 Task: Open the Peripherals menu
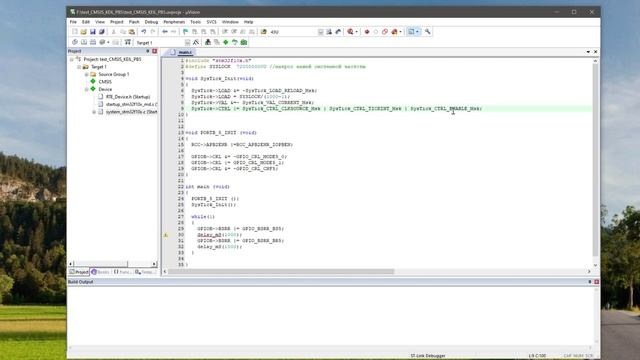click(174, 22)
